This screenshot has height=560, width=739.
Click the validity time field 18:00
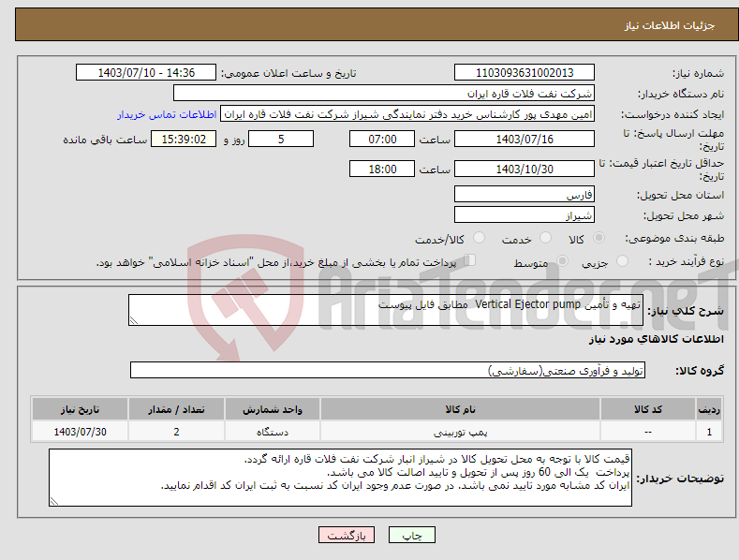point(382,169)
